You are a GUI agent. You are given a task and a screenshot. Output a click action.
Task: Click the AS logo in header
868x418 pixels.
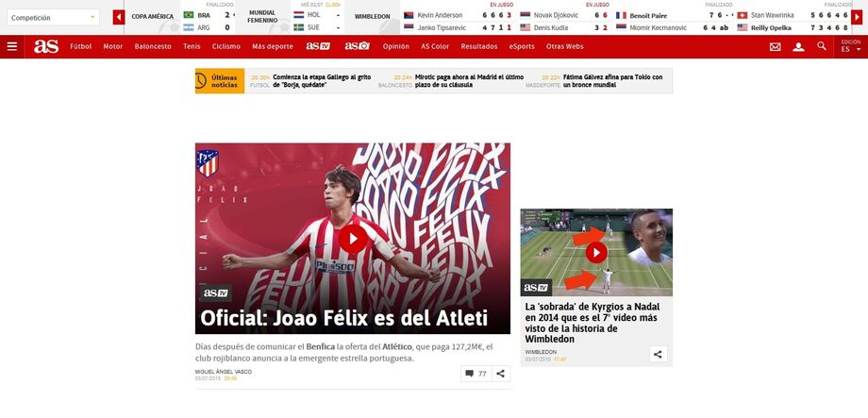(46, 46)
